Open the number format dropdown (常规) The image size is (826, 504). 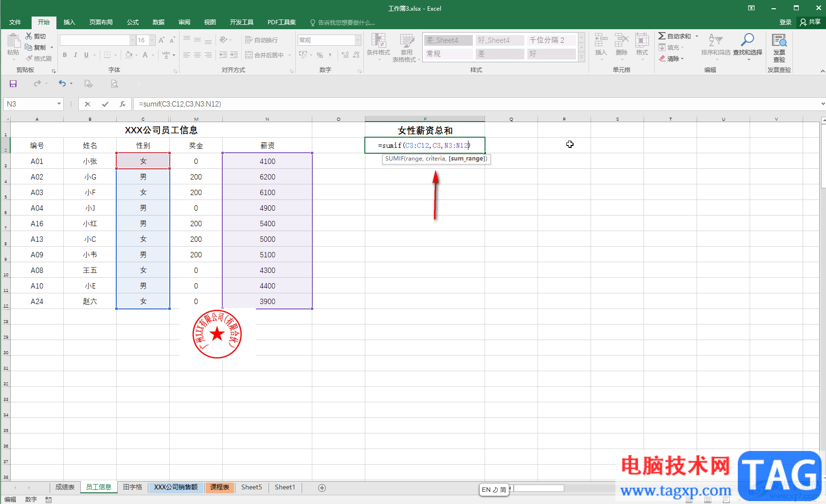coord(358,40)
